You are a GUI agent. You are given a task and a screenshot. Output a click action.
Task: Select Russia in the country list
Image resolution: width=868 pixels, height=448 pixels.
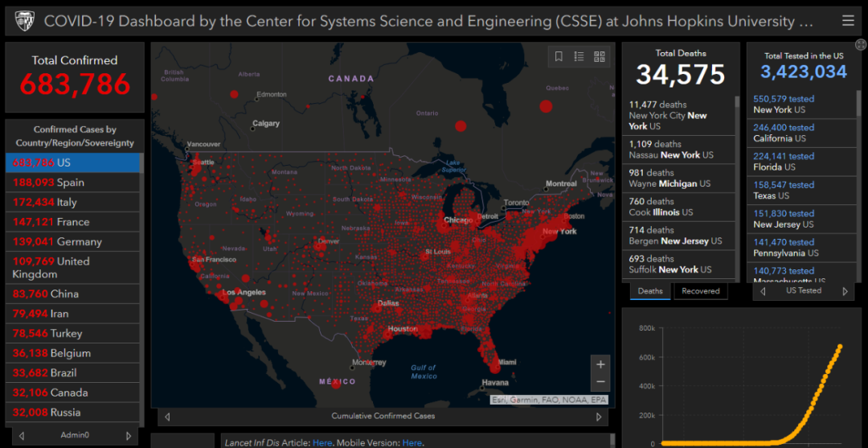pos(72,412)
